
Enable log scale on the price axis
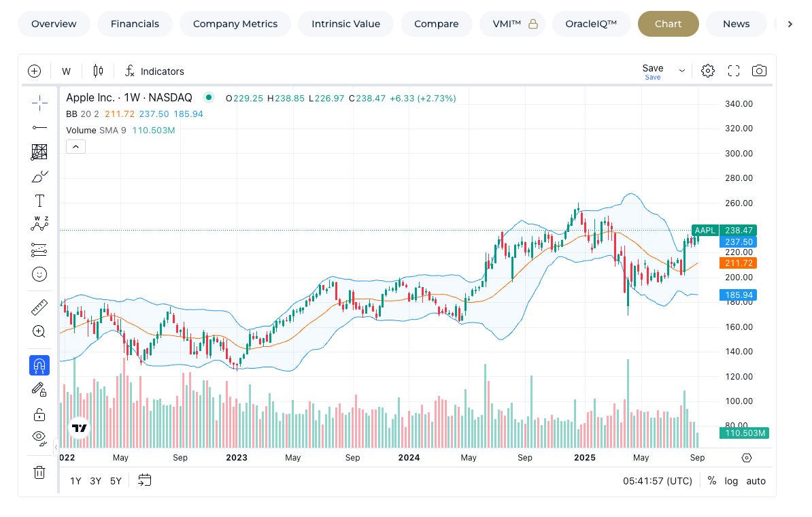coord(731,481)
